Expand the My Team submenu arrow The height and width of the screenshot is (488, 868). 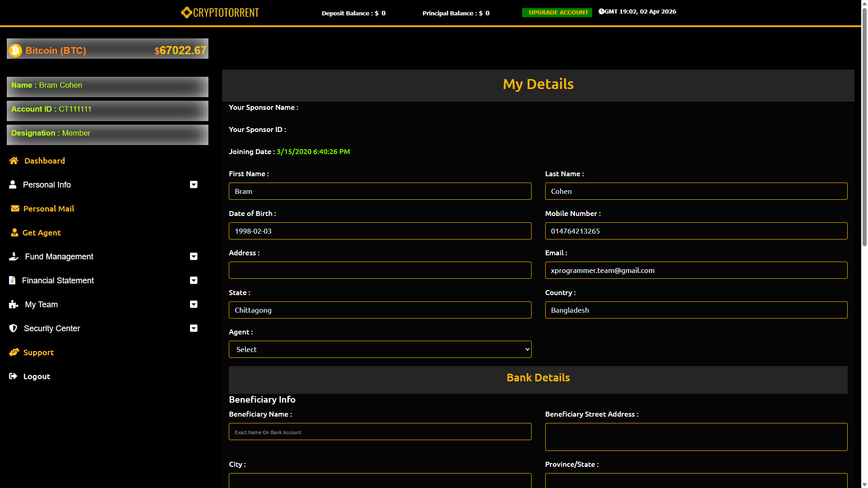pos(193,305)
